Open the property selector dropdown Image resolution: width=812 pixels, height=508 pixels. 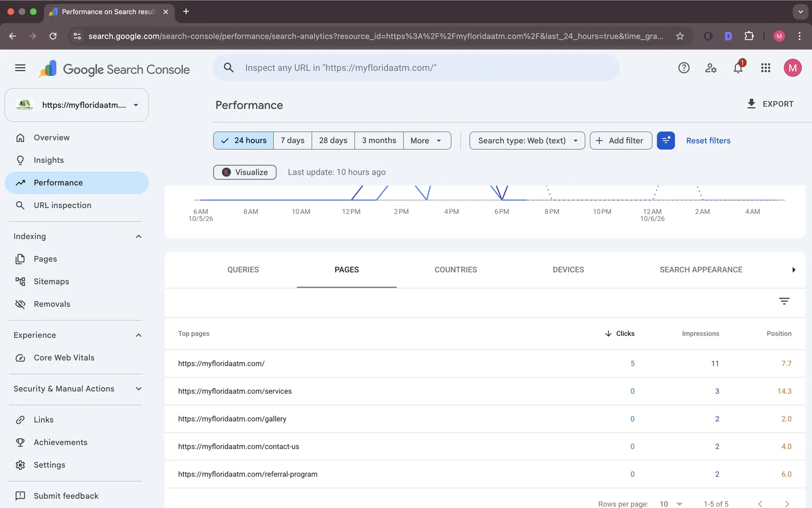click(x=77, y=105)
